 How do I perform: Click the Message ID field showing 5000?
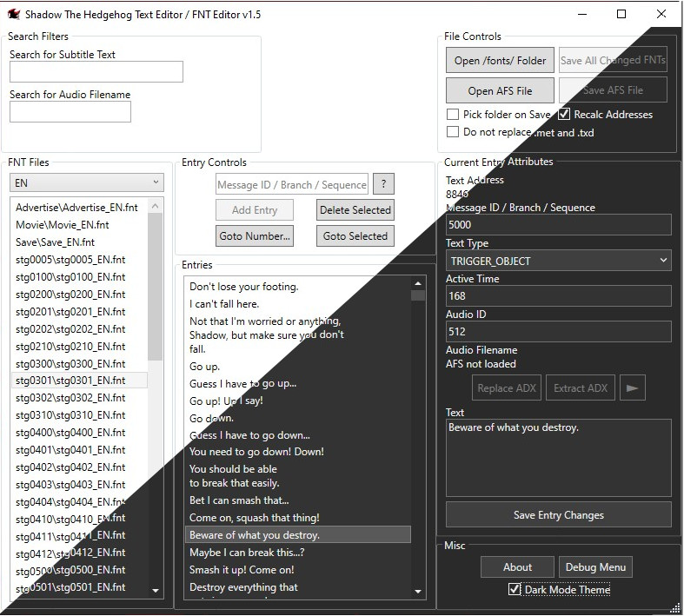558,224
